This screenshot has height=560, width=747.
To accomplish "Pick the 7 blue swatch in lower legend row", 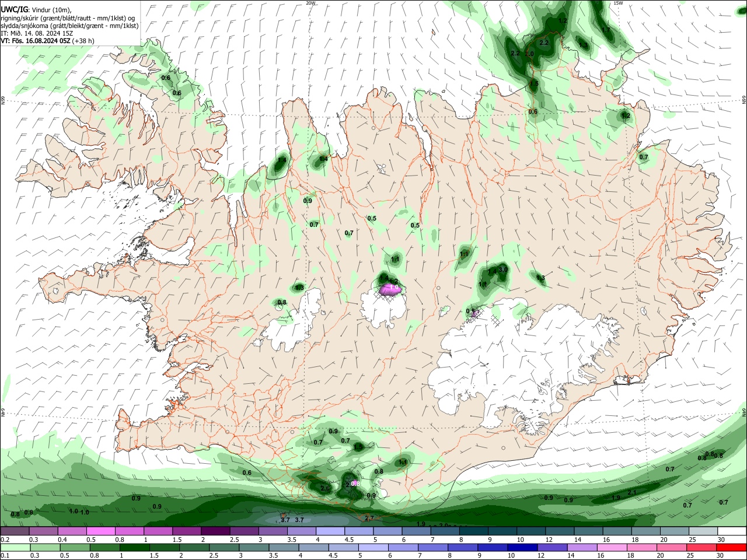I will tap(432, 547).
